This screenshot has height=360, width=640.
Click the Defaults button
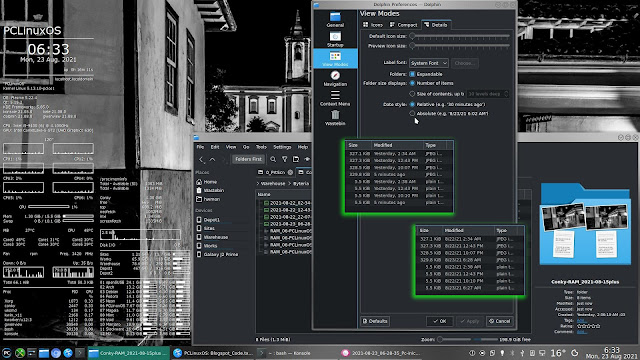[375, 321]
